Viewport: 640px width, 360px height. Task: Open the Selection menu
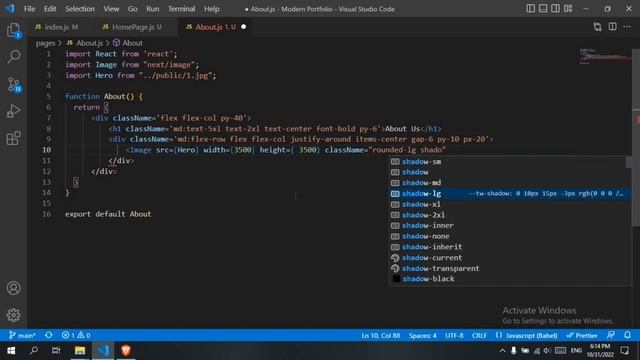[x=80, y=9]
